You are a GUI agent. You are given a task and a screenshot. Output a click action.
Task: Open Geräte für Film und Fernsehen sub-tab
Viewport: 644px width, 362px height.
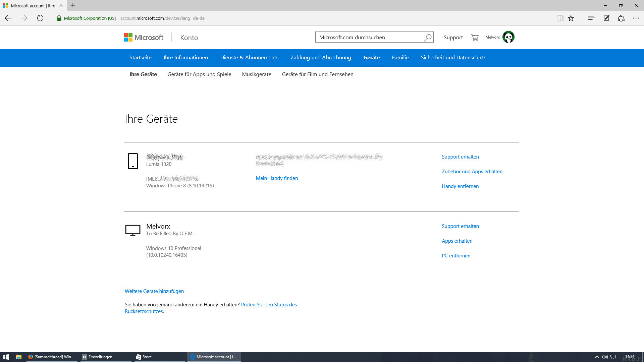click(318, 74)
